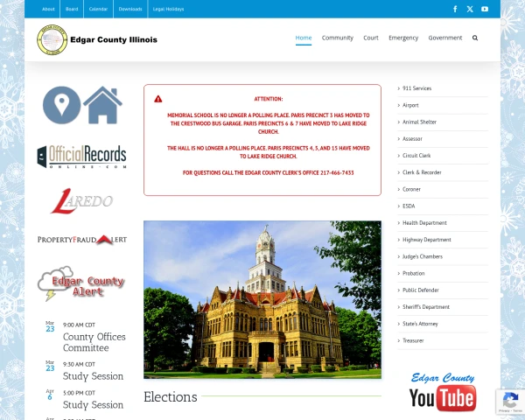Open the Clerk & Recorder link
Viewport: 525px width, 420px height.
pyautogui.click(x=422, y=172)
